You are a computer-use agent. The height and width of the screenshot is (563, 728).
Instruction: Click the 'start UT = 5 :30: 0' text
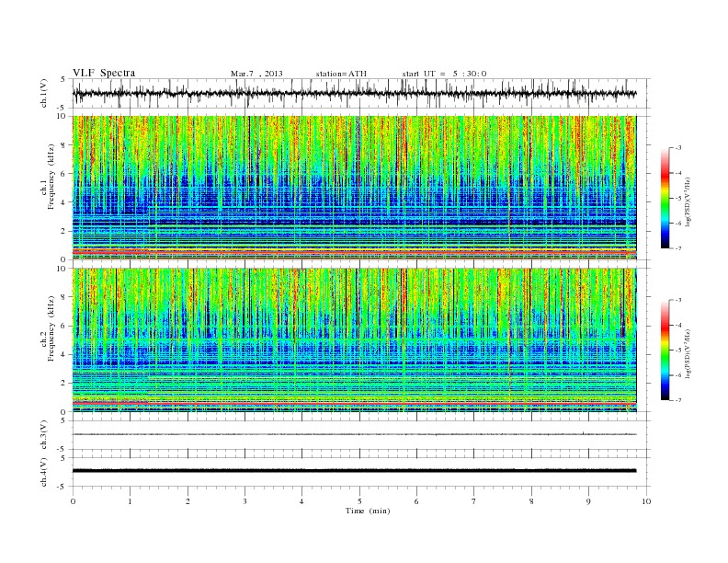click(444, 74)
